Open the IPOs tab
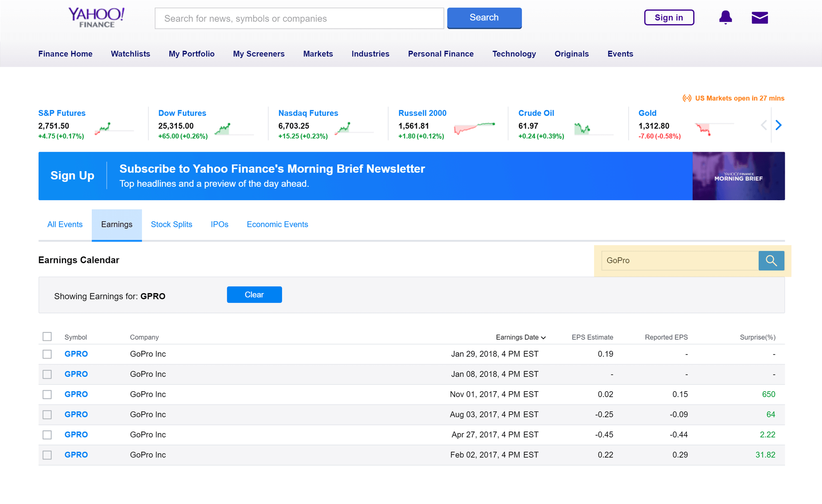The width and height of the screenshot is (822, 504). [219, 225]
